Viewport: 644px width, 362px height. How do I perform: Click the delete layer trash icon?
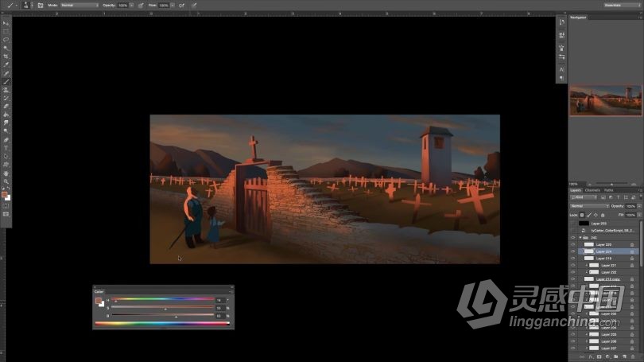(x=633, y=356)
